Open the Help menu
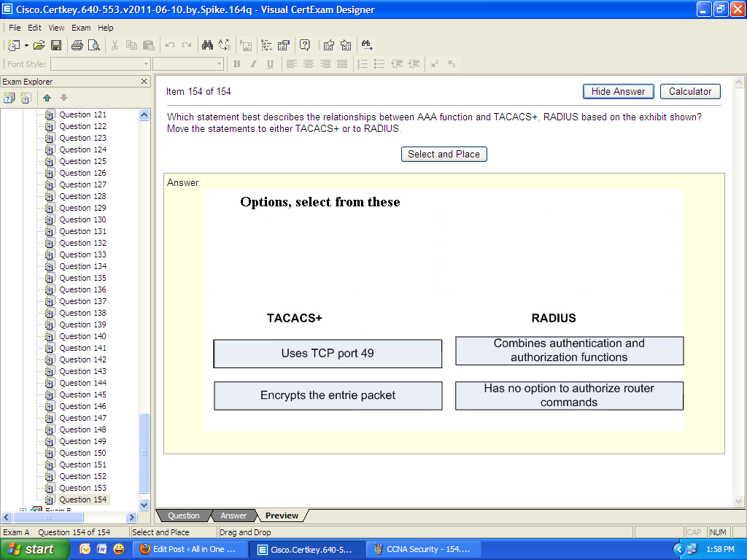The image size is (747, 560). (106, 28)
